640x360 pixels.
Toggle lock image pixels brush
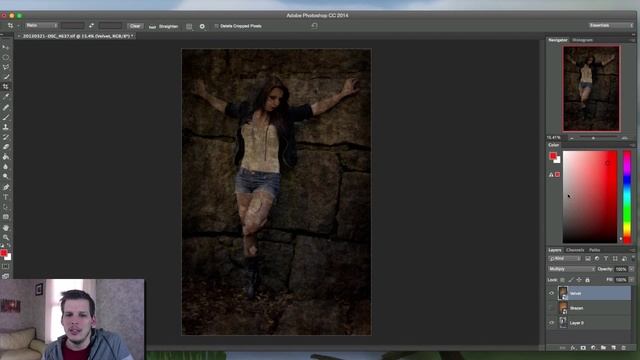[x=571, y=280]
